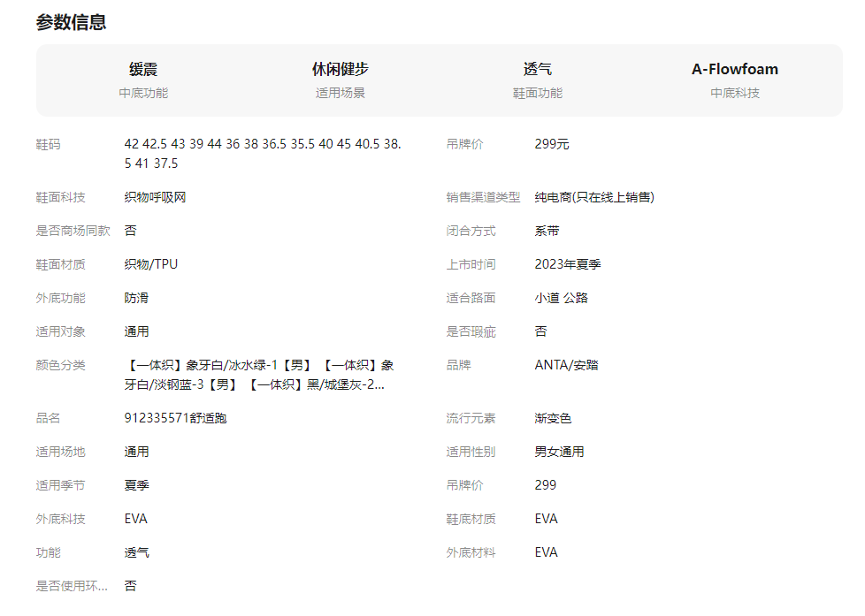Click the 299元 tag price value
The image size is (865, 616).
(552, 144)
